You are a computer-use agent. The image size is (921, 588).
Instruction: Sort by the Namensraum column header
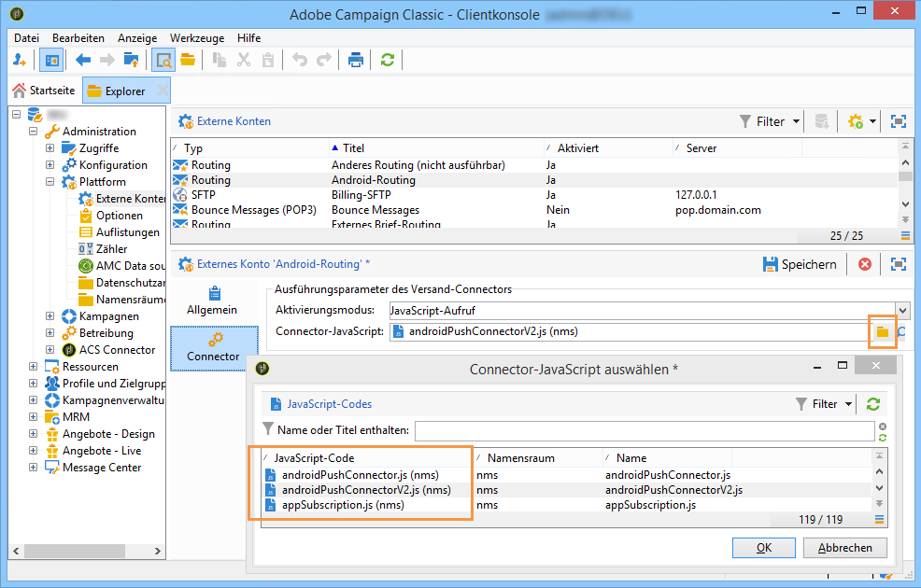[x=538, y=458]
